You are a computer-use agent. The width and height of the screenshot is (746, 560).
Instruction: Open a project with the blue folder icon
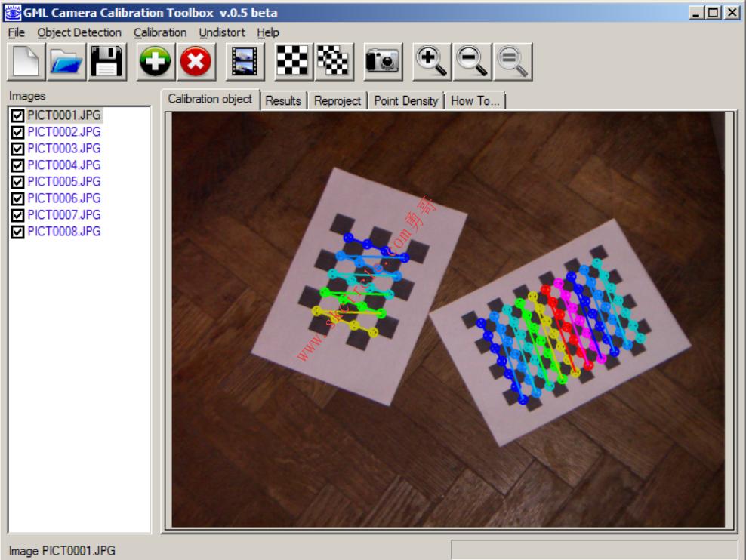click(66, 61)
